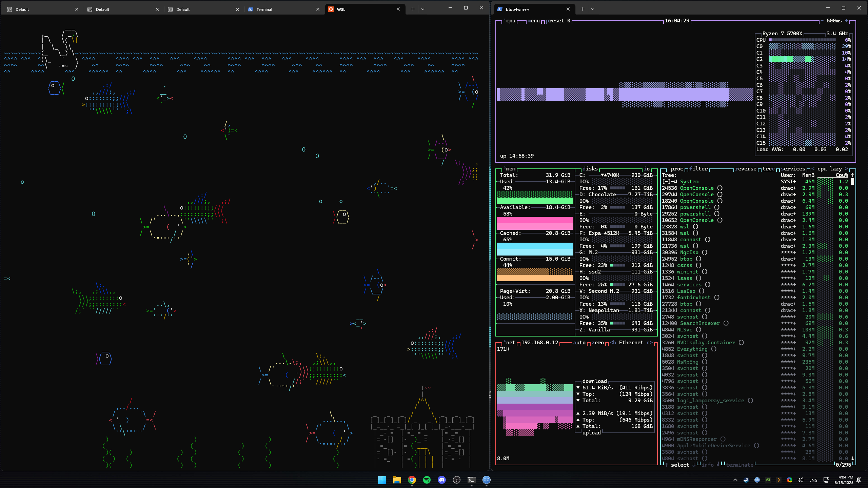Screen dimensions: 868x488
Task: Show hidden system tray icons chevron
Action: coord(735,480)
